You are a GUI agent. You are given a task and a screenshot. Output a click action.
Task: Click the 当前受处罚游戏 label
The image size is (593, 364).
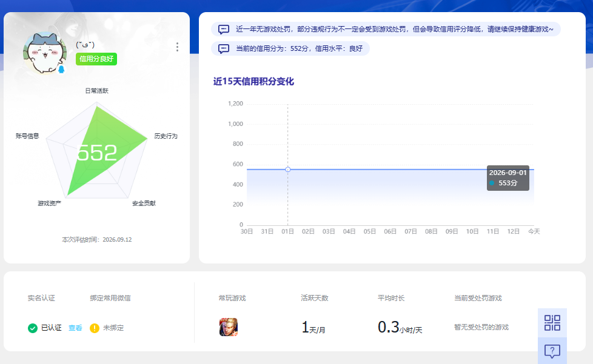[x=478, y=298]
